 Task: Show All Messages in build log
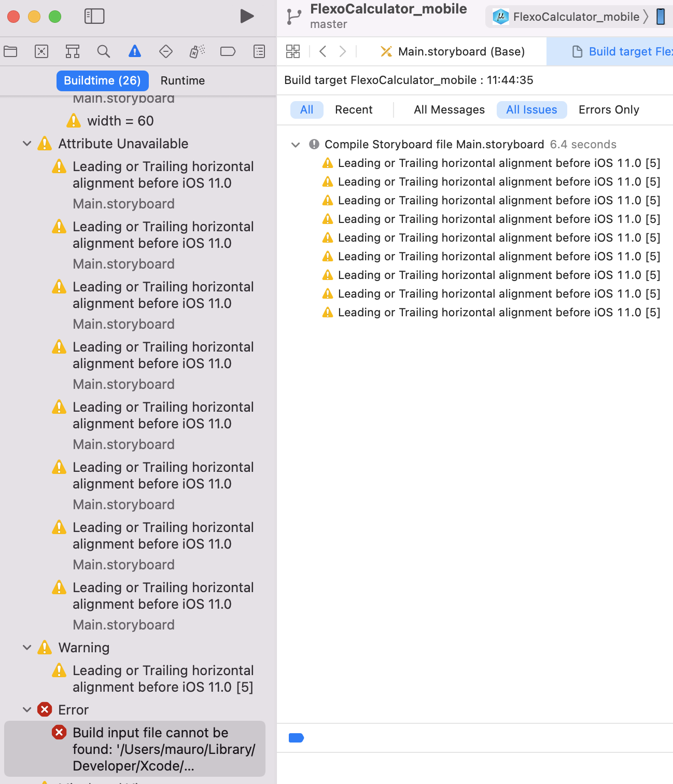pos(450,110)
